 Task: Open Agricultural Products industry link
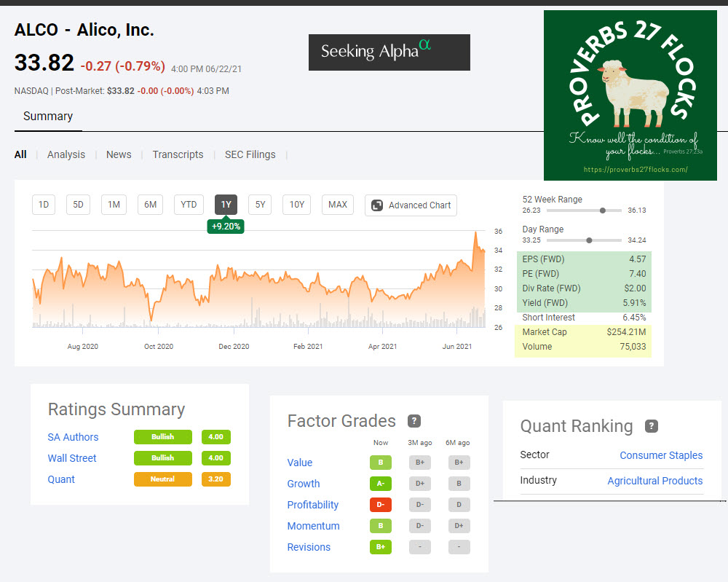point(654,481)
